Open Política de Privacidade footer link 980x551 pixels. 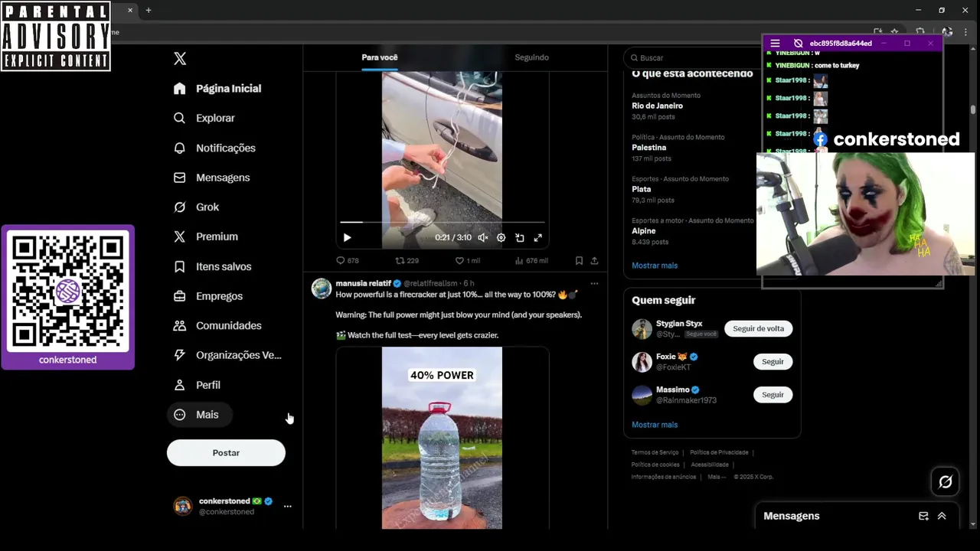719,453
